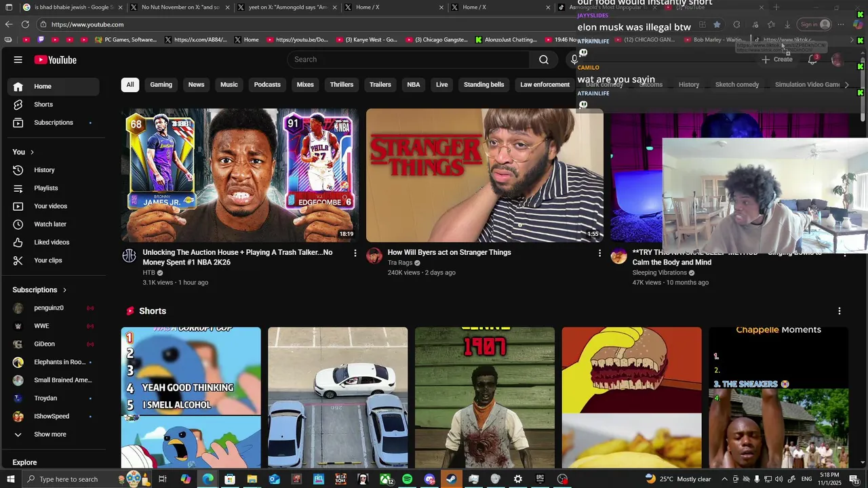This screenshot has height=488, width=868.
Task: Select the NBA filter chip
Action: [x=414, y=85]
